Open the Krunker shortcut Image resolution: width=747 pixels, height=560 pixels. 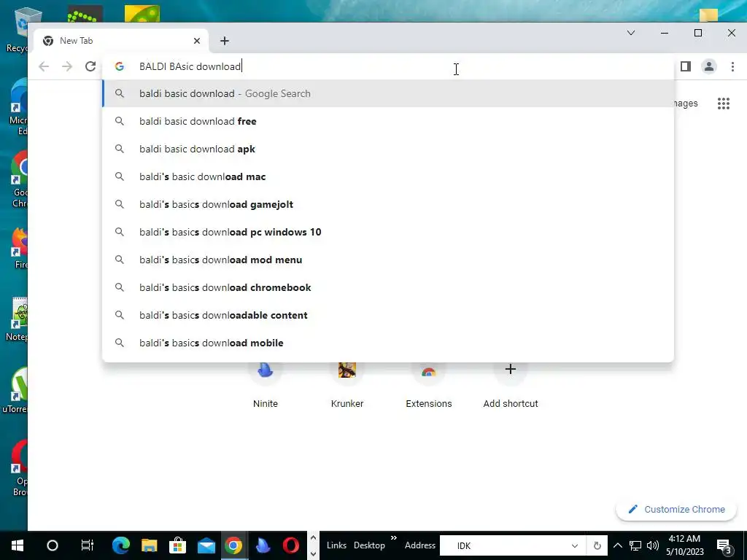pos(347,386)
